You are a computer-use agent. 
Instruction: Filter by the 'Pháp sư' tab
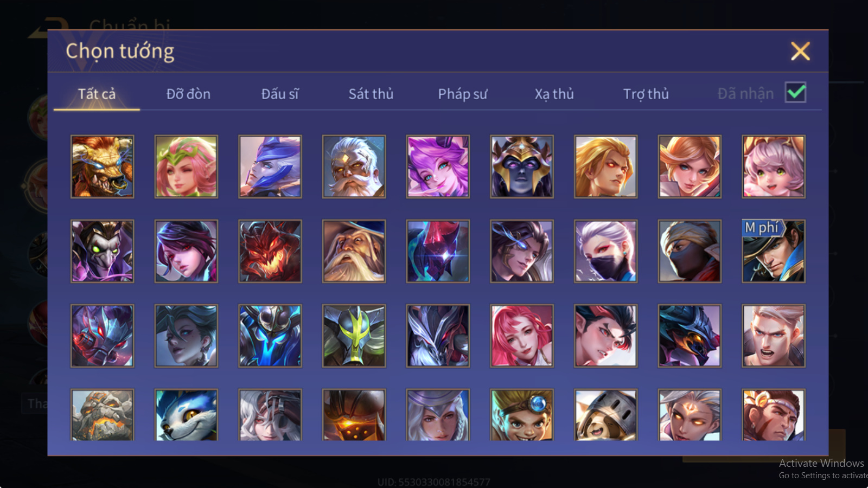[x=462, y=94]
